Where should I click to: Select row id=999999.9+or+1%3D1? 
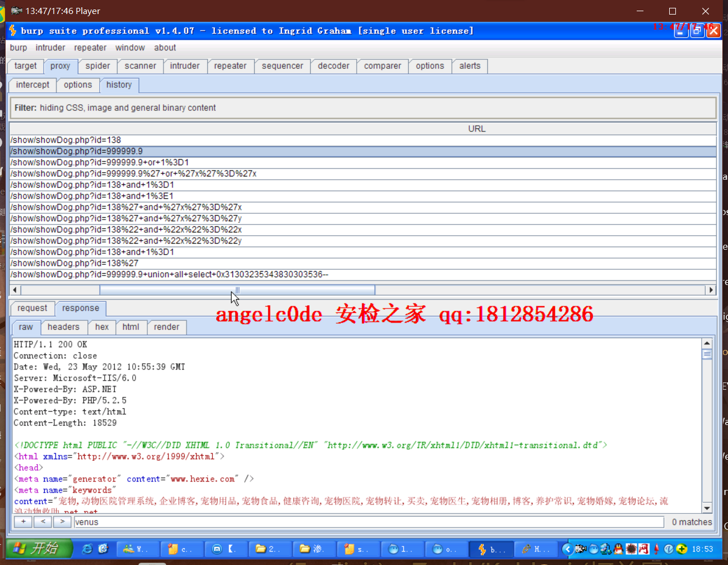coord(363,162)
